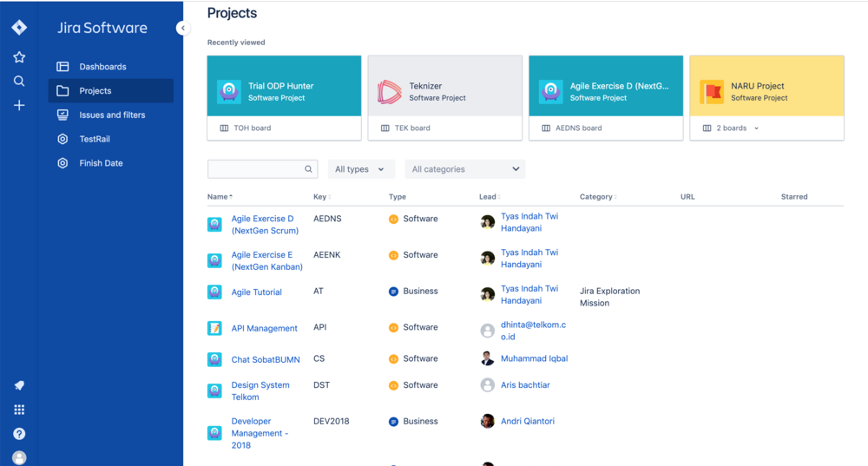
Task: Open dhinta@telkom.co.id lead profile
Action: point(533,331)
